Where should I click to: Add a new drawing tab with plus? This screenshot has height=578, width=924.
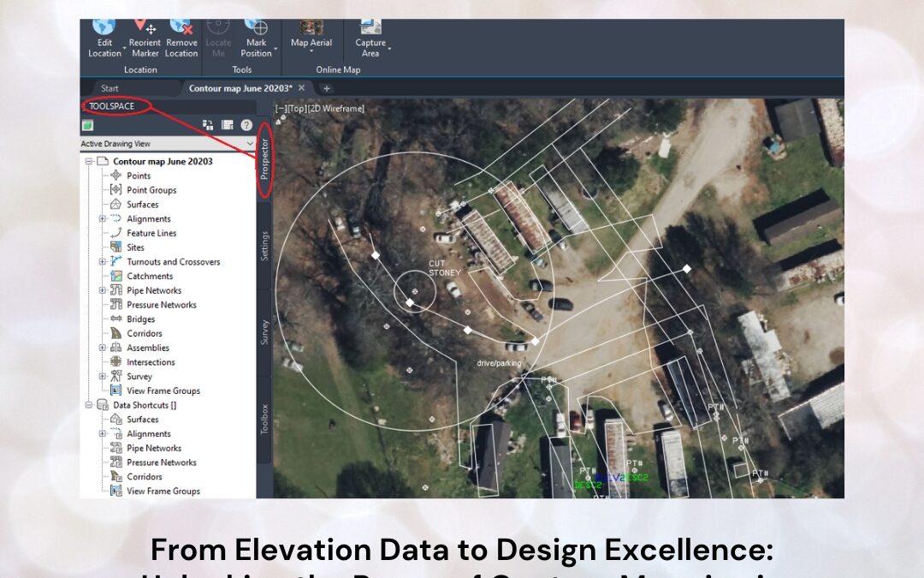pos(327,88)
